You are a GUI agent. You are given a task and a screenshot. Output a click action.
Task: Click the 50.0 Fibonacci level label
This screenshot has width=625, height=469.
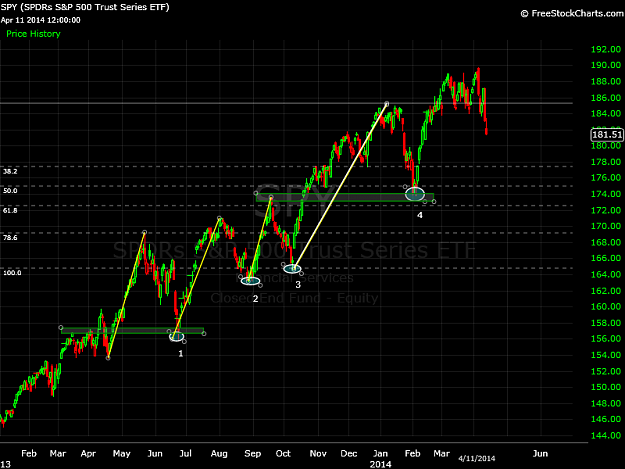coord(10,190)
